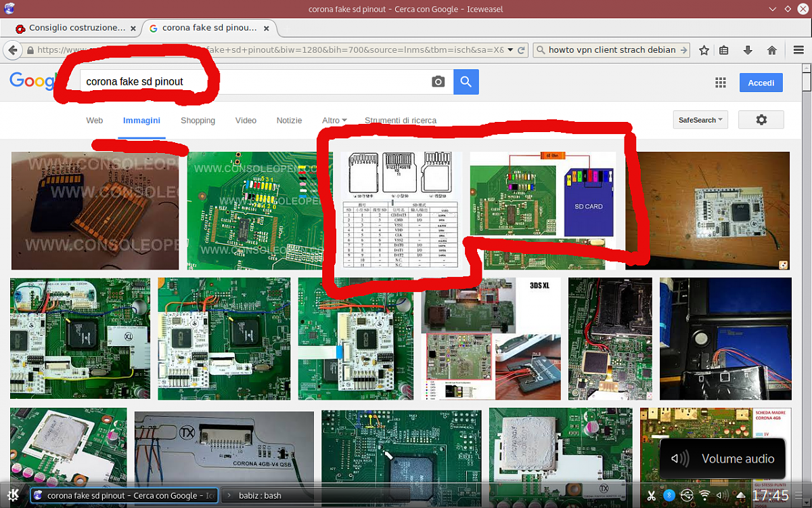Open the 3DS XL image thumbnail

pyautogui.click(x=491, y=339)
